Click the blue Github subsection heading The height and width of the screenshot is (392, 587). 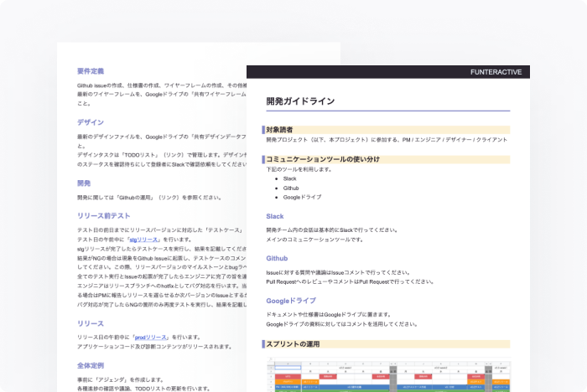pos(277,259)
